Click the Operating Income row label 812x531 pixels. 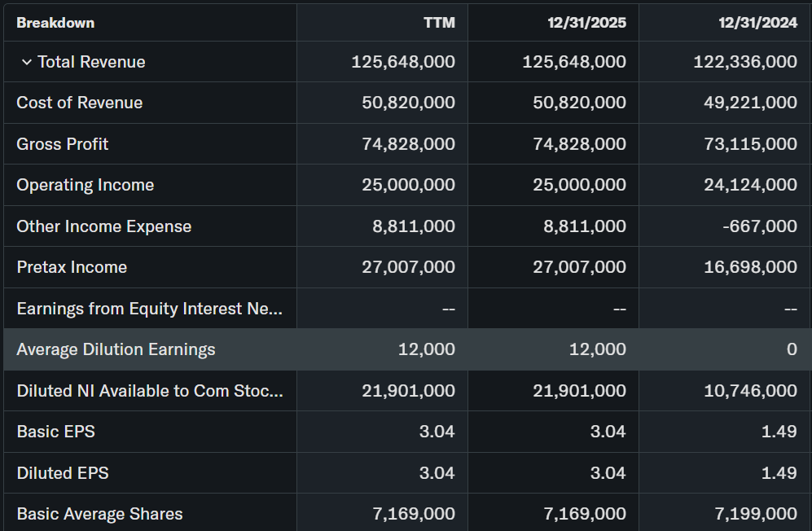(x=85, y=185)
